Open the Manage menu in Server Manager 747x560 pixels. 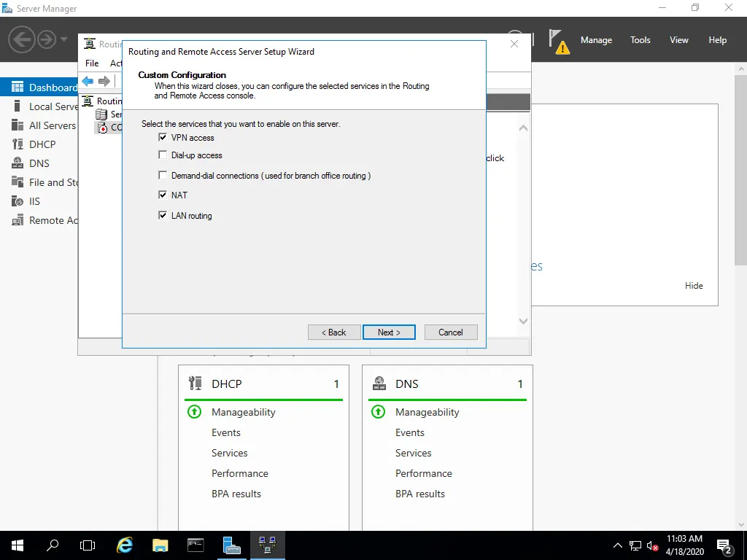coord(596,40)
